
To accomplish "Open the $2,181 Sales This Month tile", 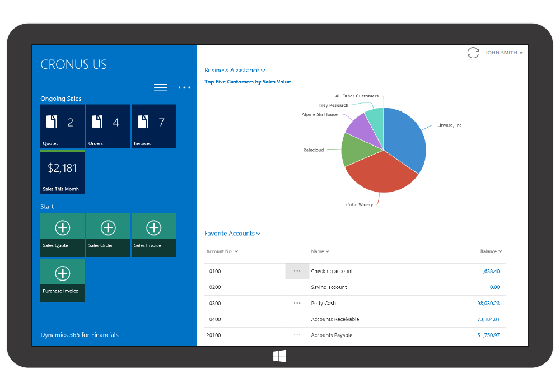I will click(63, 172).
